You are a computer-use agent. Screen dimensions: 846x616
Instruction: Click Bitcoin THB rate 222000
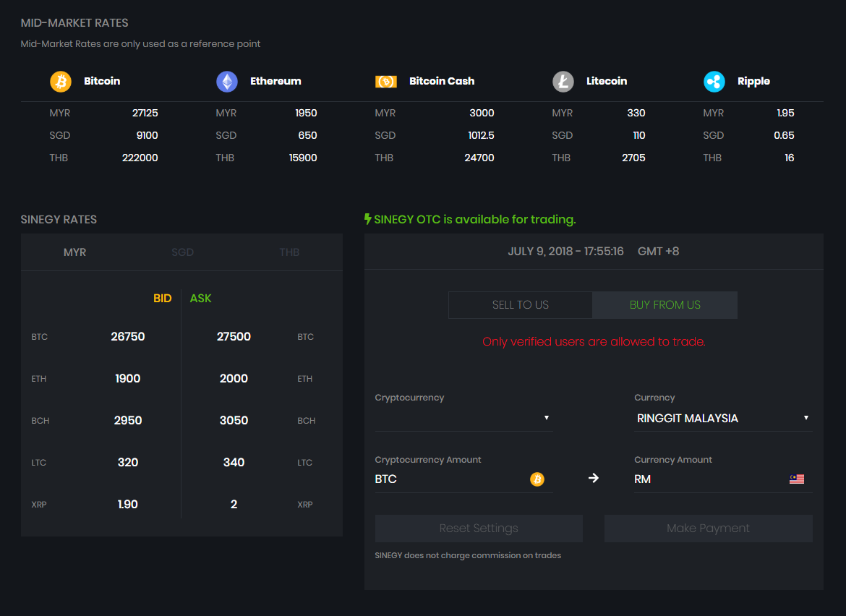pyautogui.click(x=140, y=158)
